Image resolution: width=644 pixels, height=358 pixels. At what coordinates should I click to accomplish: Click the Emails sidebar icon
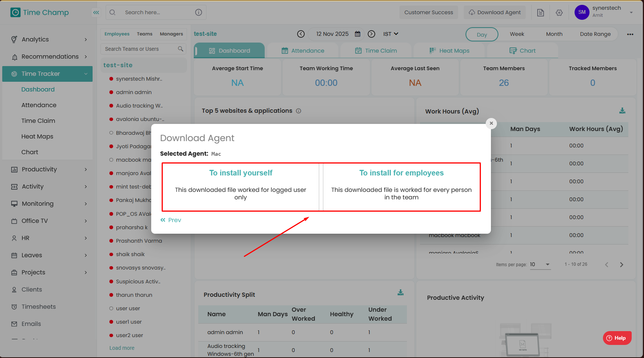tap(14, 324)
